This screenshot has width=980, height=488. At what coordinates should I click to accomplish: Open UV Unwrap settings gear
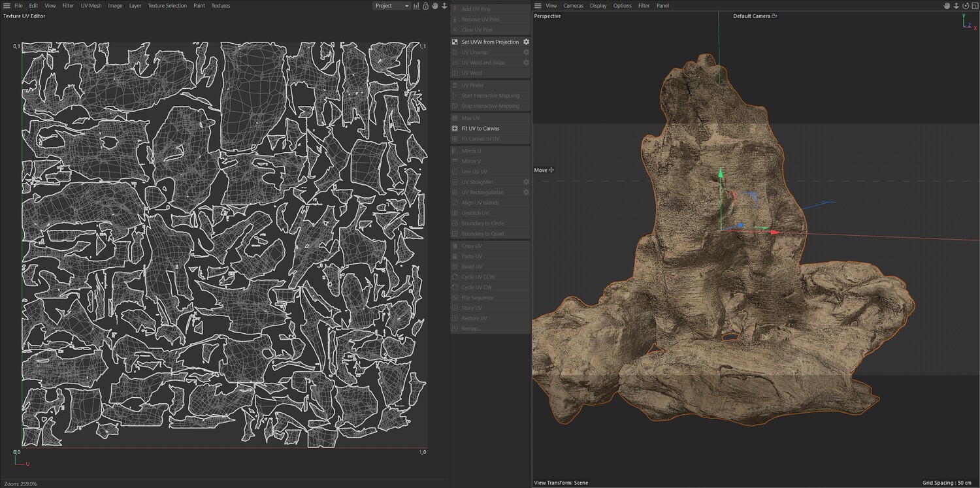coord(526,52)
